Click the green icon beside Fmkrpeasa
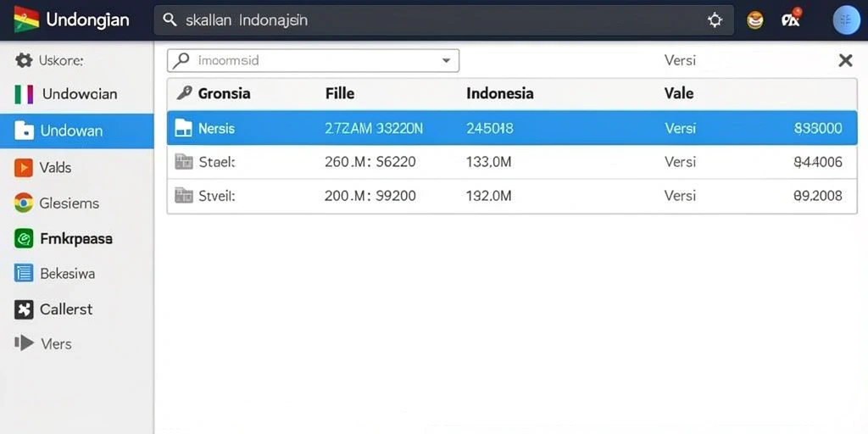The height and width of the screenshot is (434, 868). click(24, 238)
